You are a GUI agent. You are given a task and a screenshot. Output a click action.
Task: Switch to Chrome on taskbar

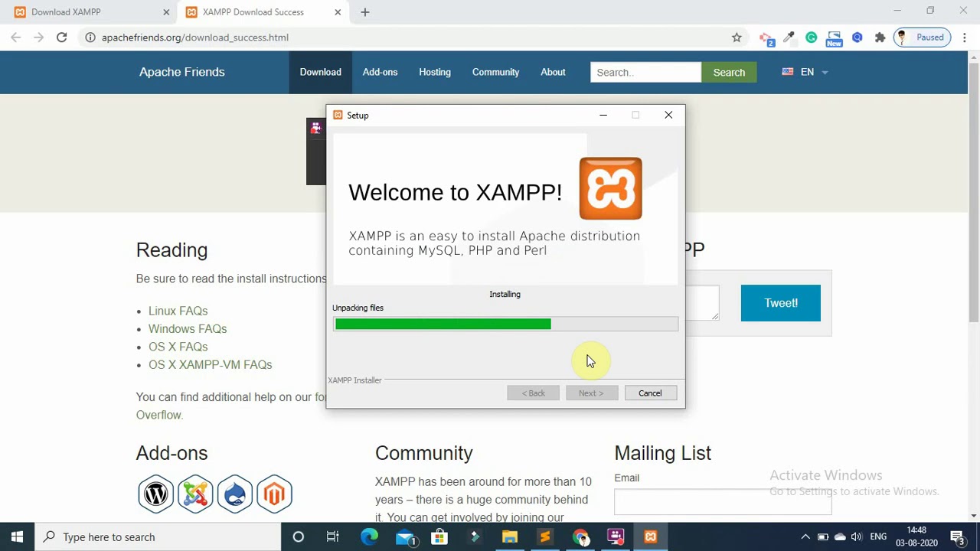580,537
